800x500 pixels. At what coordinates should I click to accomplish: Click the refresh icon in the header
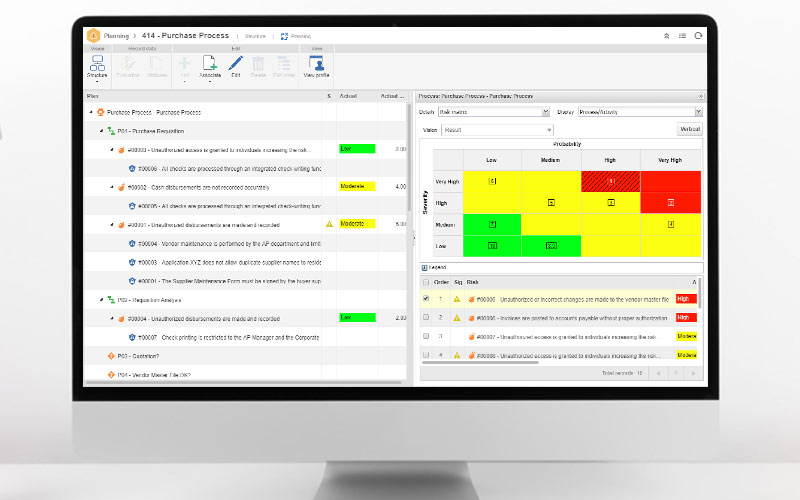(x=698, y=35)
